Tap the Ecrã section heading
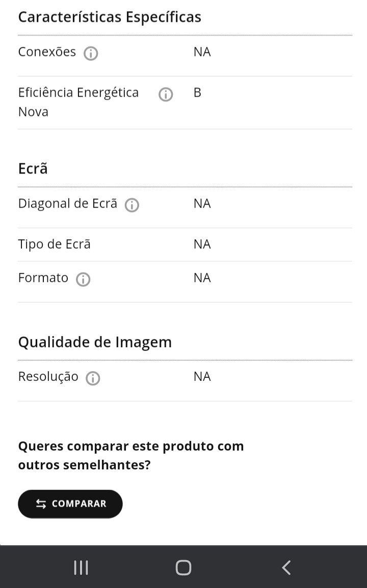The image size is (367, 588). 33,169
